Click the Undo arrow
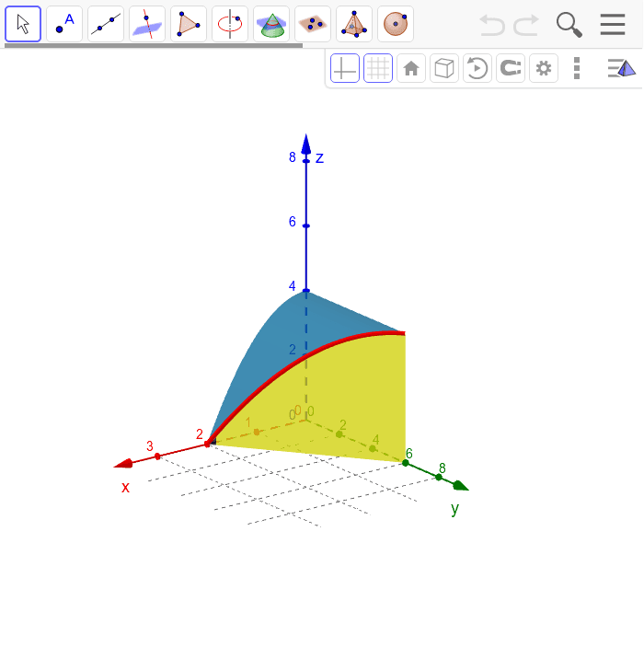The image size is (644, 647). pos(492,25)
